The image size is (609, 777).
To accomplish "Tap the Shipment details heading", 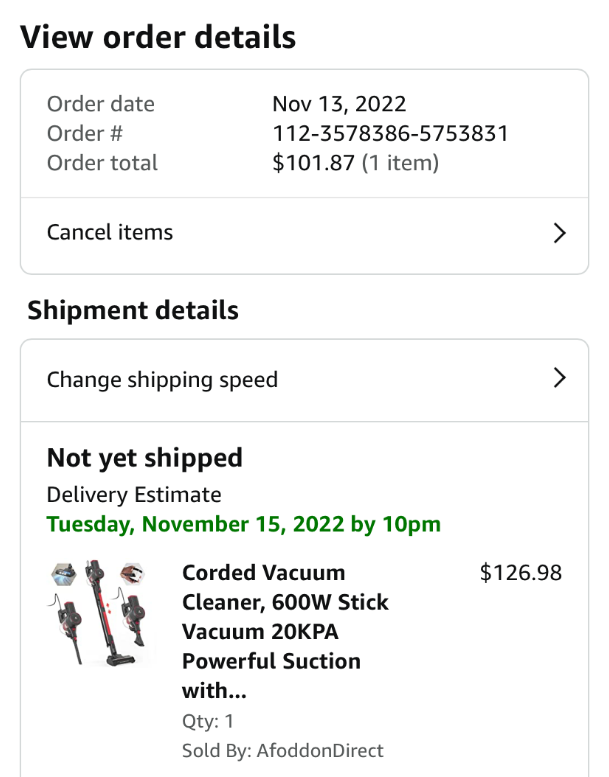I will [x=133, y=310].
